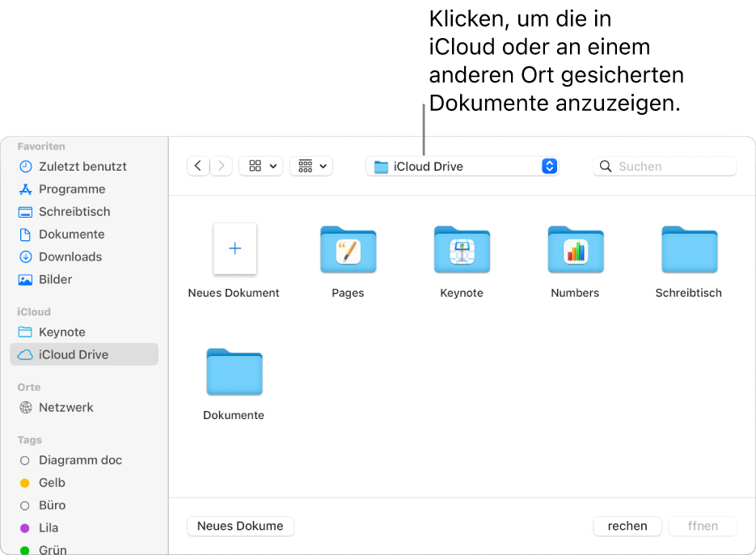Select iCloud Drive in the sidebar
Image resolution: width=756 pixels, height=555 pixels.
pos(84,354)
